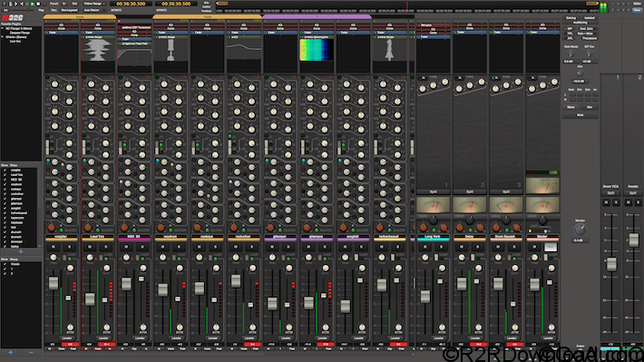Toggle the Punch Out button
This screenshot has width=644, height=362.
point(74,4)
